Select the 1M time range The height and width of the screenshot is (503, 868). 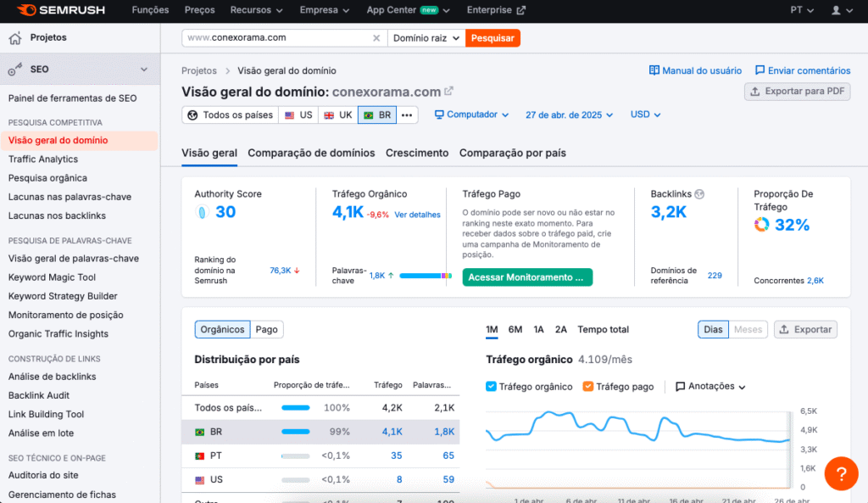[492, 330]
